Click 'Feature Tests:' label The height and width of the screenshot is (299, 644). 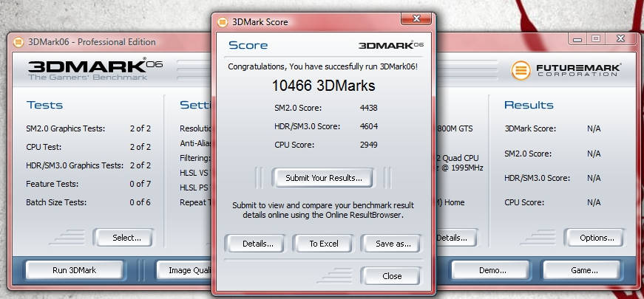[x=52, y=184]
